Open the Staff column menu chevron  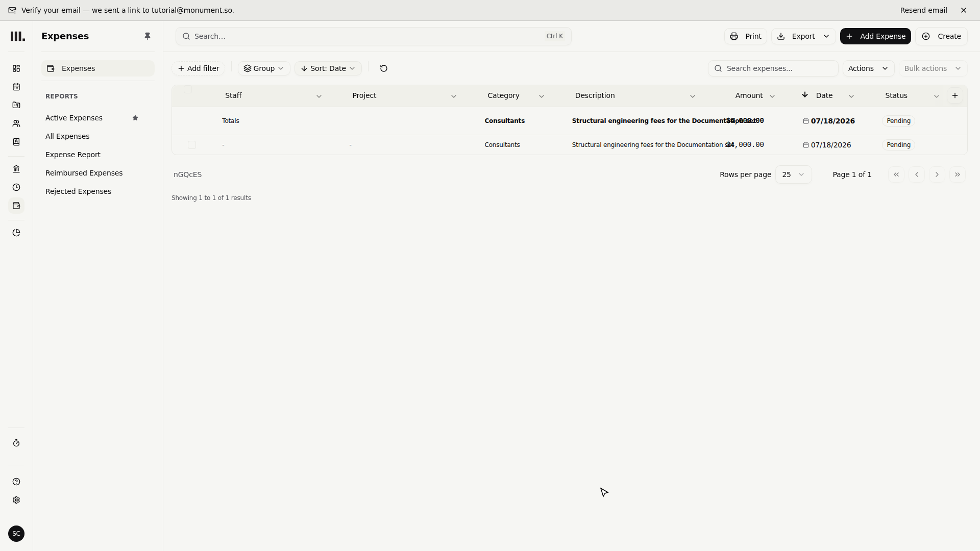click(319, 96)
